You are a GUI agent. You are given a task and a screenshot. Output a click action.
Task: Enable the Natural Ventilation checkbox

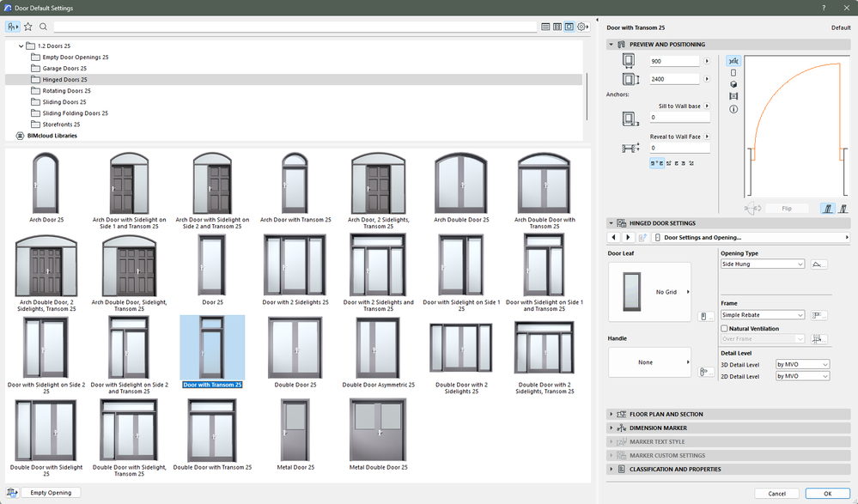(725, 328)
